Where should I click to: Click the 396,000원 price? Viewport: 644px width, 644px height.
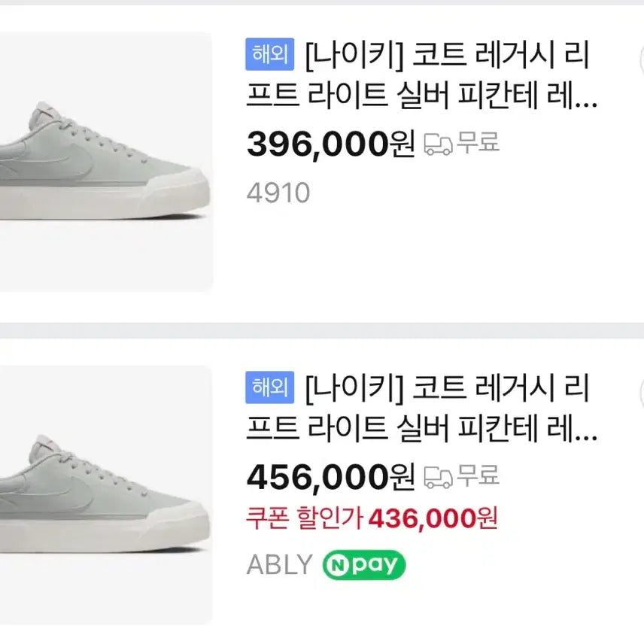pos(330,144)
